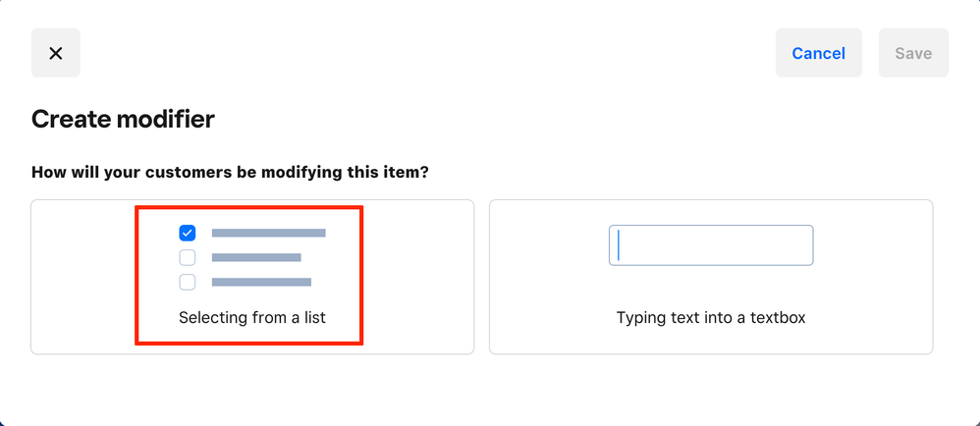This screenshot has width=980, height=426.
Task: Click the second unchecked checkbox in list illustration
Action: coord(188,257)
